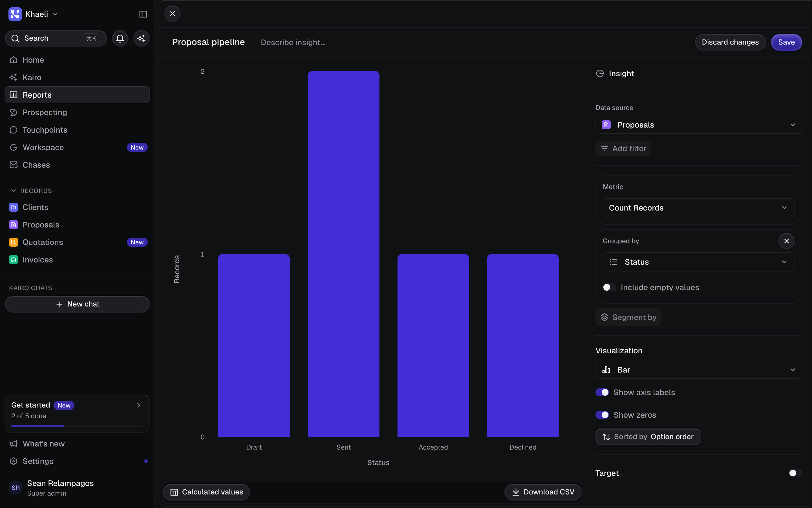Click the Settings gear icon
Viewport: 812px width, 508px height.
click(x=14, y=461)
